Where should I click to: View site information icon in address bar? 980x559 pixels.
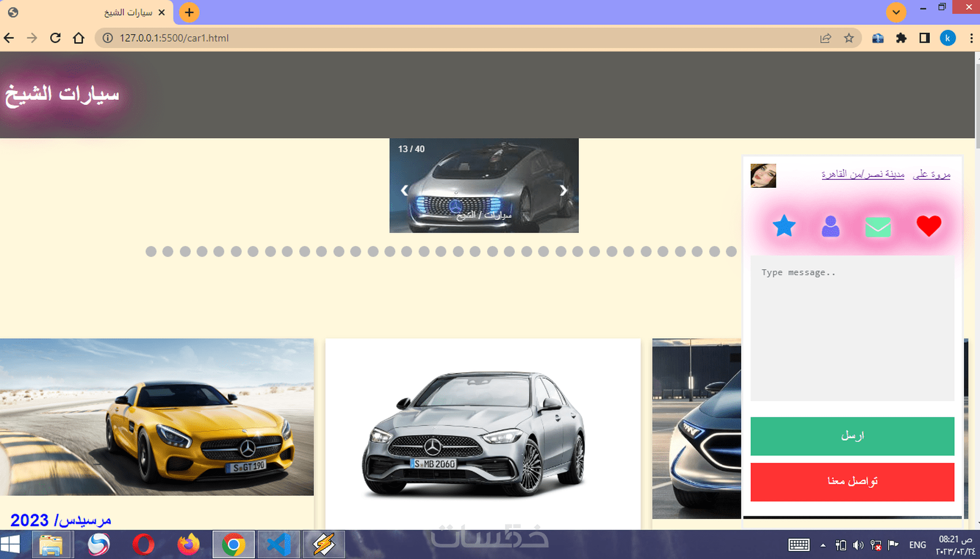107,38
